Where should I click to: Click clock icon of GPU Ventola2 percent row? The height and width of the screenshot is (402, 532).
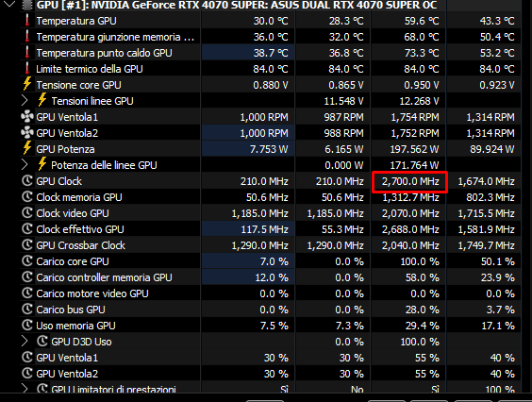(27, 373)
